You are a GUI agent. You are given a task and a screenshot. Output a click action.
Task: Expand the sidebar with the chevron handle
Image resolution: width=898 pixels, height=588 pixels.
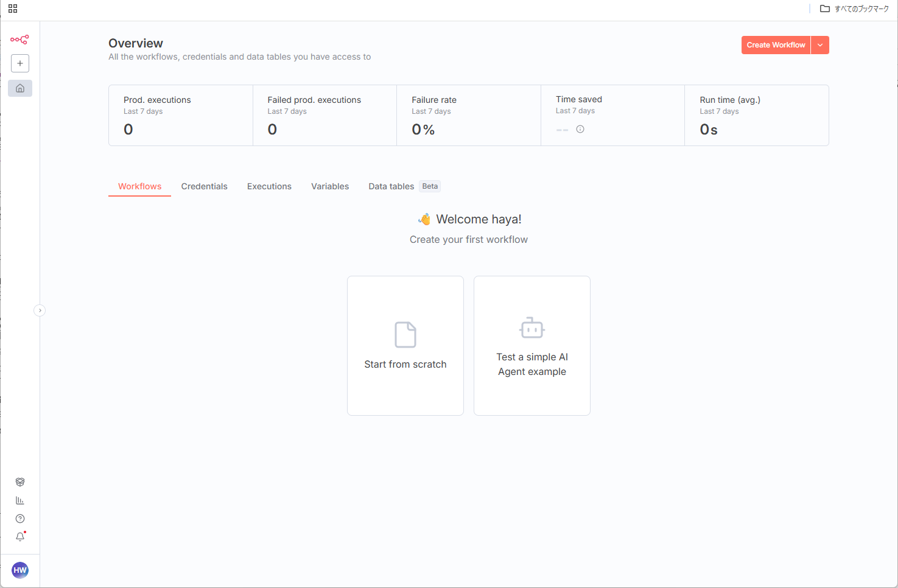40,310
